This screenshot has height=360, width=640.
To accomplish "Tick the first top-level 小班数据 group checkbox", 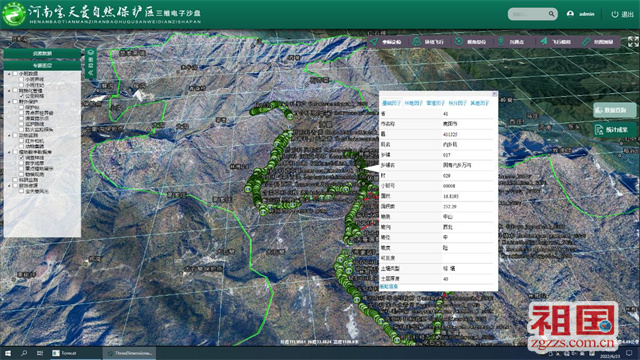I will (15, 74).
